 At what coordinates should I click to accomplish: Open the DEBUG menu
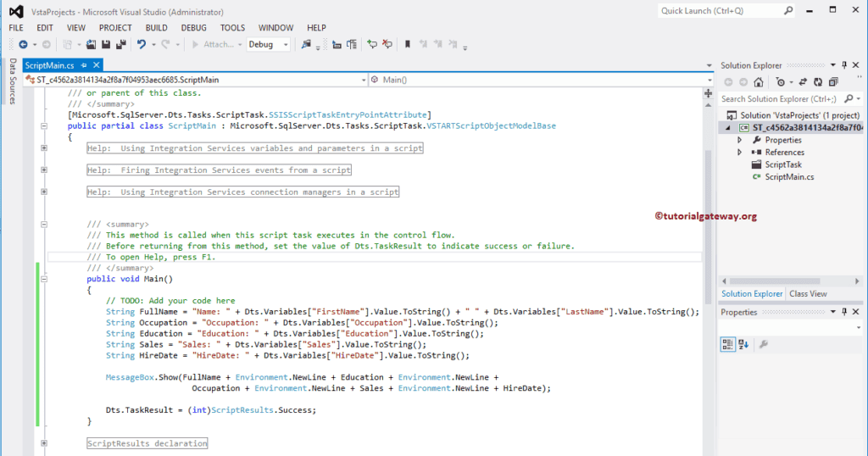click(194, 28)
